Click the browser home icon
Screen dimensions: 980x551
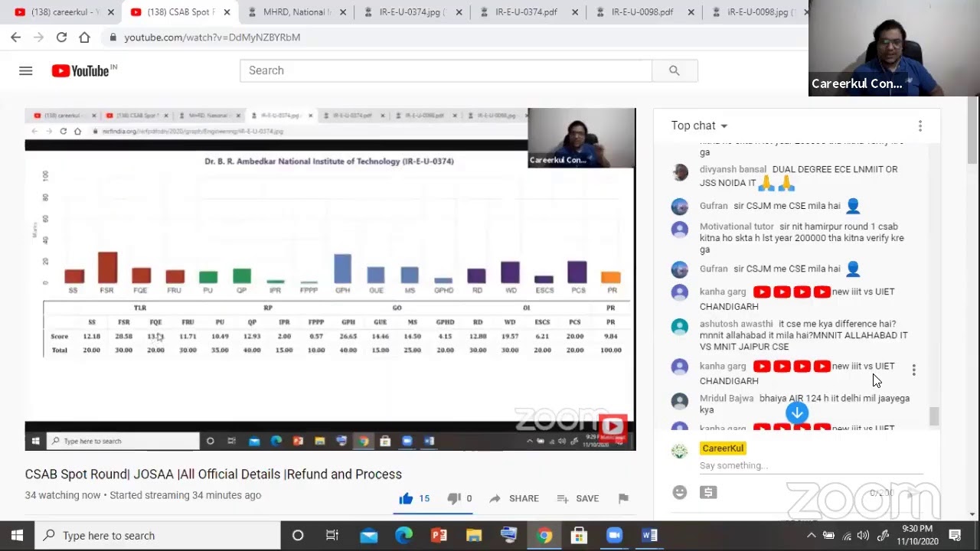pyautogui.click(x=84, y=37)
